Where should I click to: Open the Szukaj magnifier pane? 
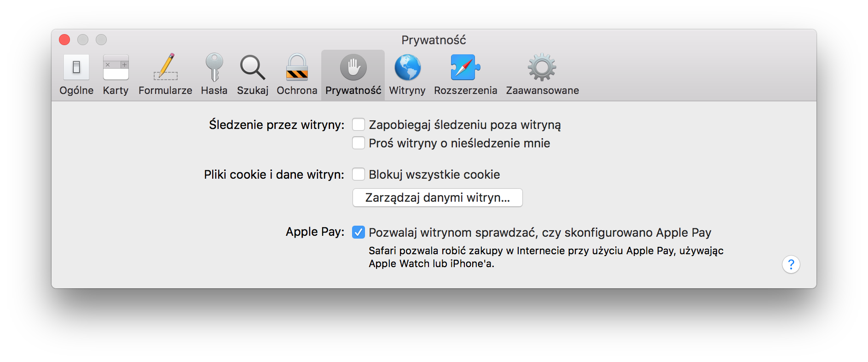click(253, 75)
